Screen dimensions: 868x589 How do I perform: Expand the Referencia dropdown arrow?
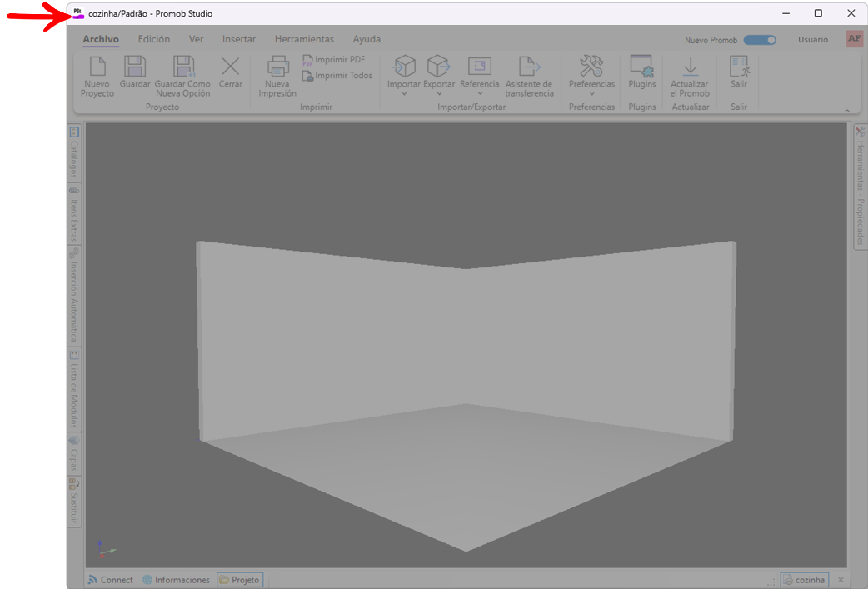click(479, 93)
